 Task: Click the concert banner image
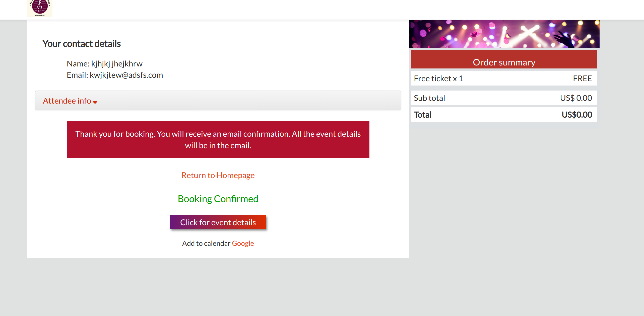tap(504, 34)
